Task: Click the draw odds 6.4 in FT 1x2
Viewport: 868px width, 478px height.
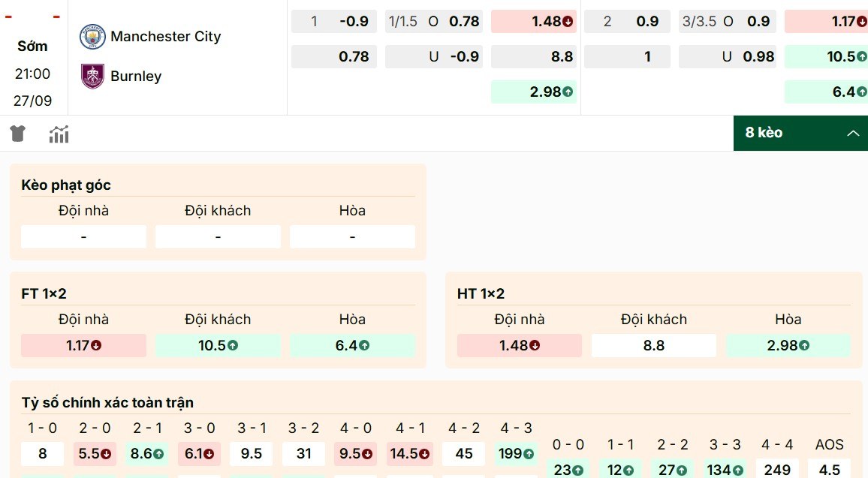Action: 353,345
